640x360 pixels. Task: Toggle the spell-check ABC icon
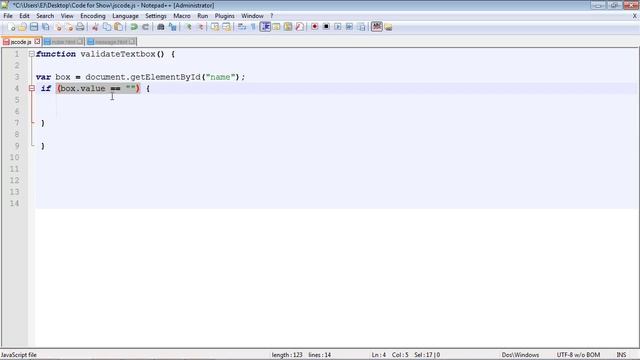point(376,27)
